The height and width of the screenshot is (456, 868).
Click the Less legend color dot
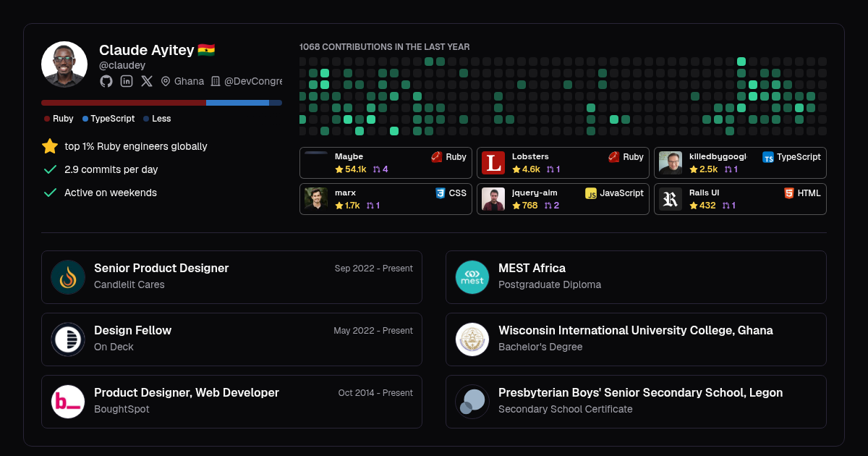pos(146,119)
